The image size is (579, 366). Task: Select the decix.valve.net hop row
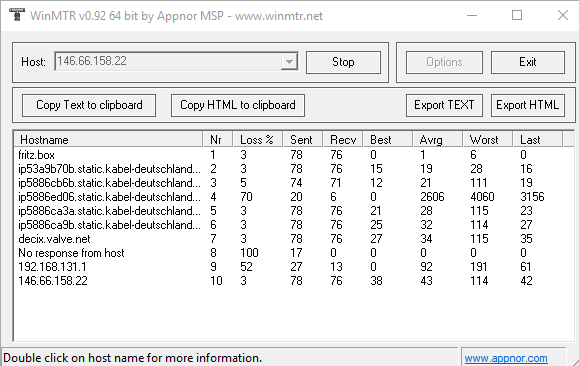pos(294,239)
